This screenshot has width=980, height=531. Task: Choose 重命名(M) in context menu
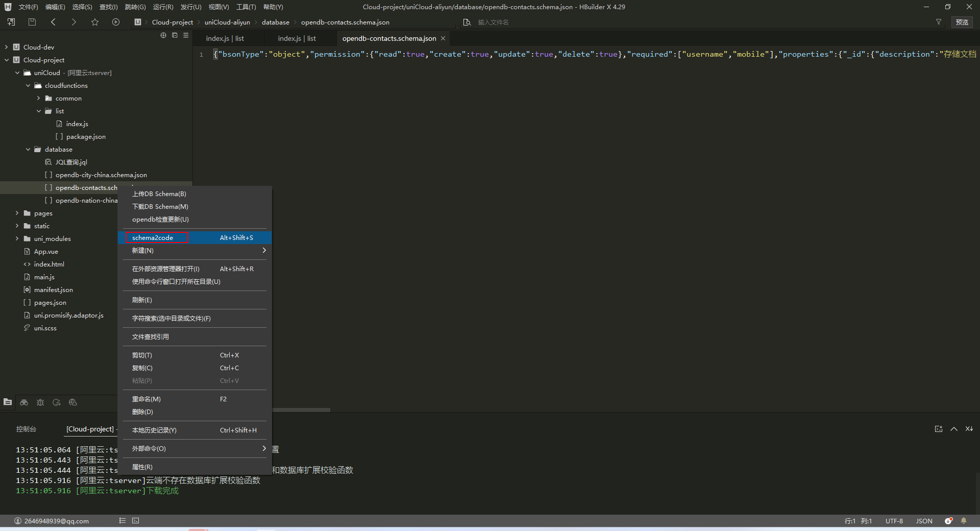coord(194,399)
